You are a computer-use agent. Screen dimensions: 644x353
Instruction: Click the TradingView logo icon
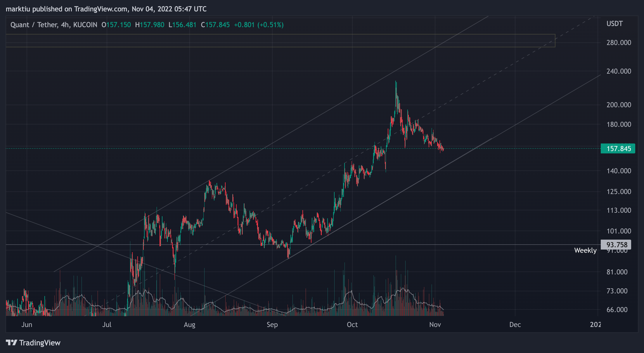click(12, 342)
